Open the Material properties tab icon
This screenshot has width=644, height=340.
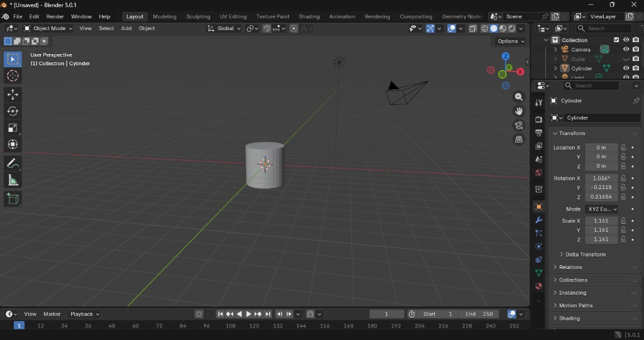coord(538,286)
